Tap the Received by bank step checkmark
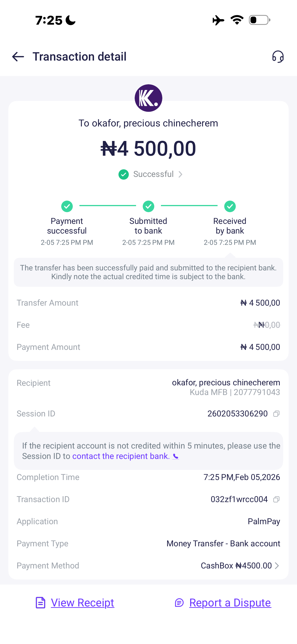297x644 pixels. (x=230, y=206)
